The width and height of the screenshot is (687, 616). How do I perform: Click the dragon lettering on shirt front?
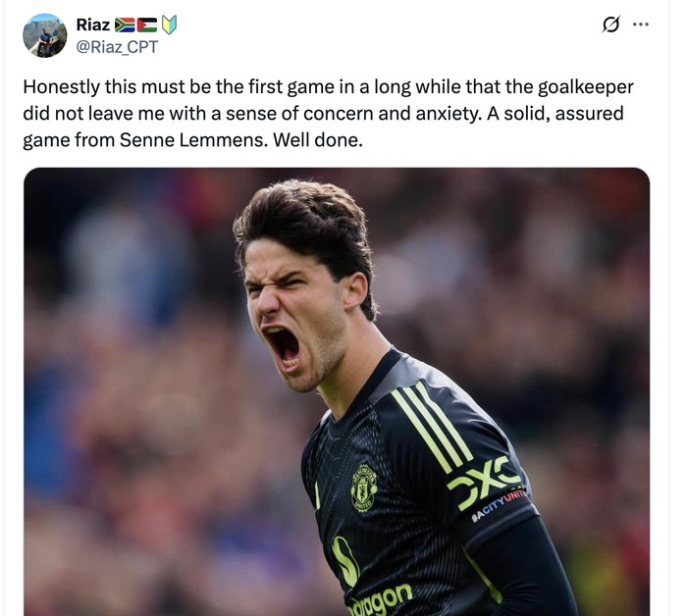coord(381,599)
